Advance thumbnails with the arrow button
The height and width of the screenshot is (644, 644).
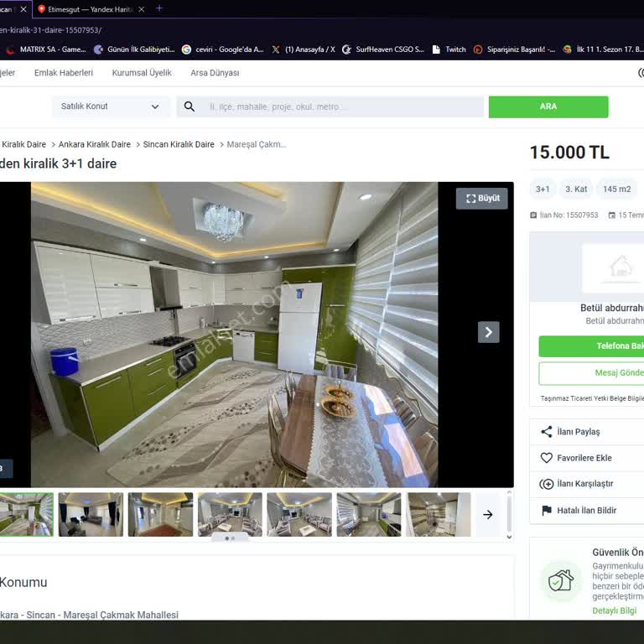(x=488, y=515)
